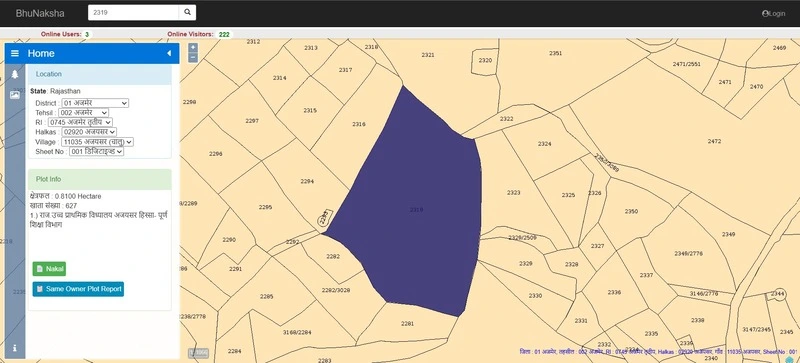The height and width of the screenshot is (363, 800).
Task: Select plot 2327 on the map
Action: click(597, 246)
